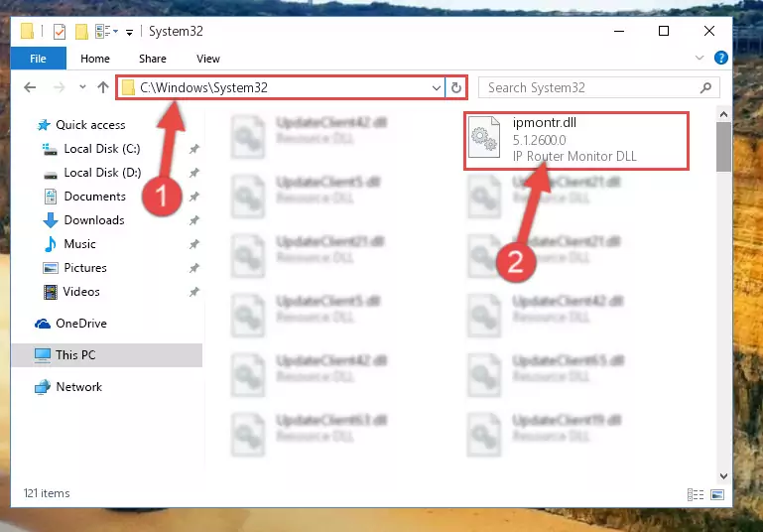Open the File ribbon tab
Viewport: 763px width, 532px height.
38,59
